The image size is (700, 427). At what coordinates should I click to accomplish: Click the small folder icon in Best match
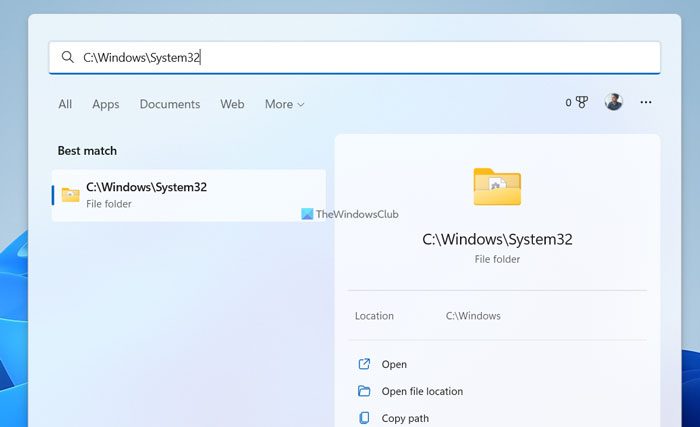point(70,195)
